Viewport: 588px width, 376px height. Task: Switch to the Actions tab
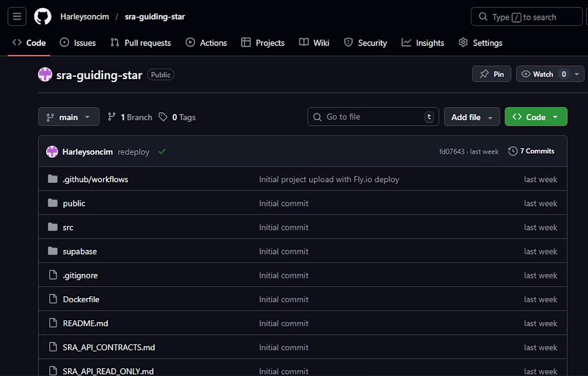pyautogui.click(x=206, y=43)
